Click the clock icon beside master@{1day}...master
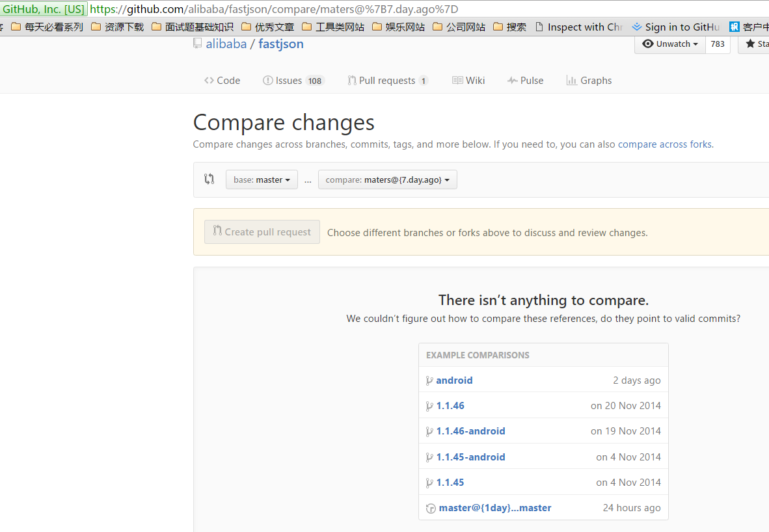Image resolution: width=769 pixels, height=532 pixels. (431, 509)
